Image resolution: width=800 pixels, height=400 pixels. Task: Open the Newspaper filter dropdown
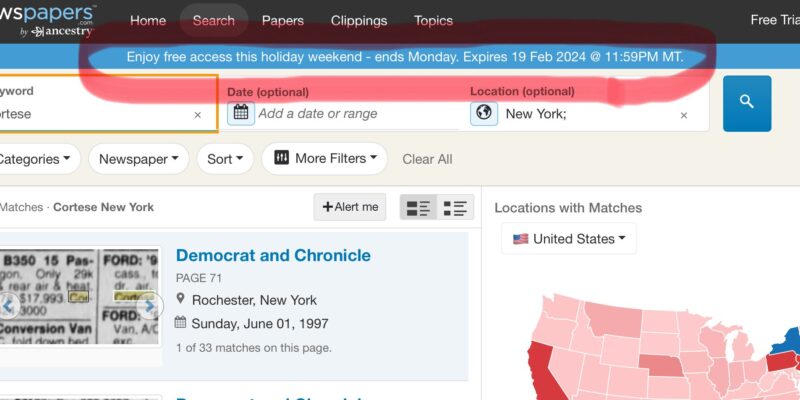coord(139,159)
